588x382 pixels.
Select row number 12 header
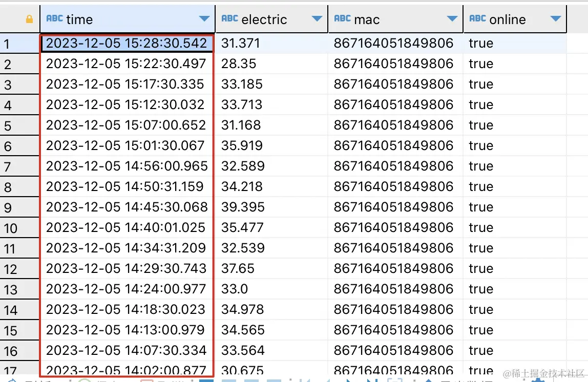pyautogui.click(x=19, y=268)
